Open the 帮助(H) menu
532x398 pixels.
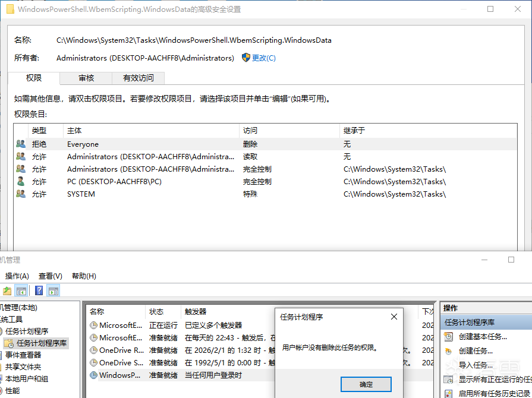click(x=84, y=276)
